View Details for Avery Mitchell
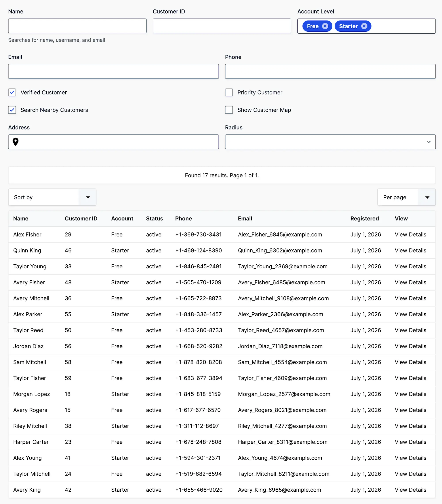This screenshot has width=442, height=504. [x=410, y=298]
